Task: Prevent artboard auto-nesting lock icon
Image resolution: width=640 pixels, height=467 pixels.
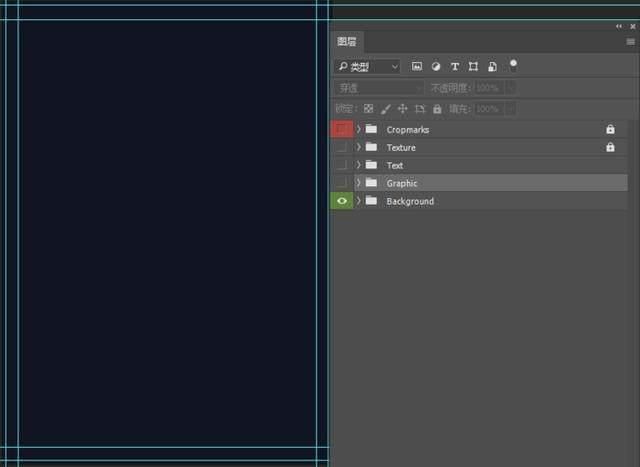Action: click(x=420, y=109)
